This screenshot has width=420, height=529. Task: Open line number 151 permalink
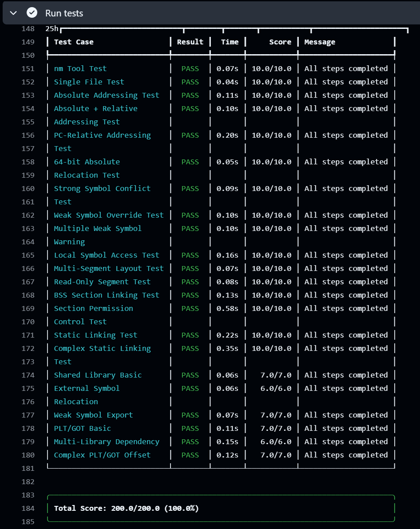tap(28, 68)
